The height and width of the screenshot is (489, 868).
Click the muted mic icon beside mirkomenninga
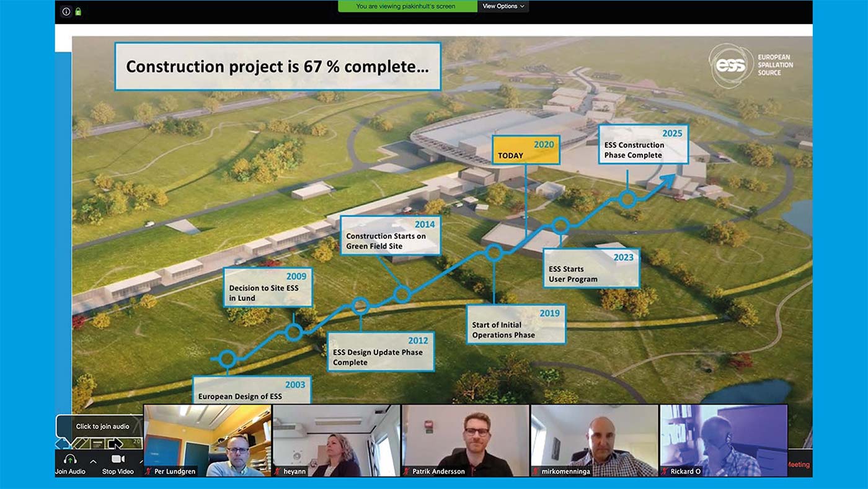(x=536, y=472)
